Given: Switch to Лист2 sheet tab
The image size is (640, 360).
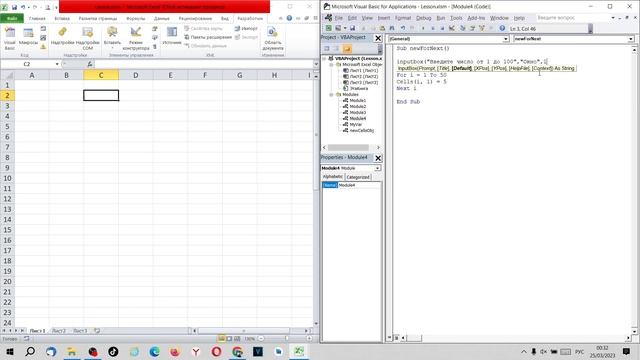Looking at the screenshot, I should tap(59, 331).
